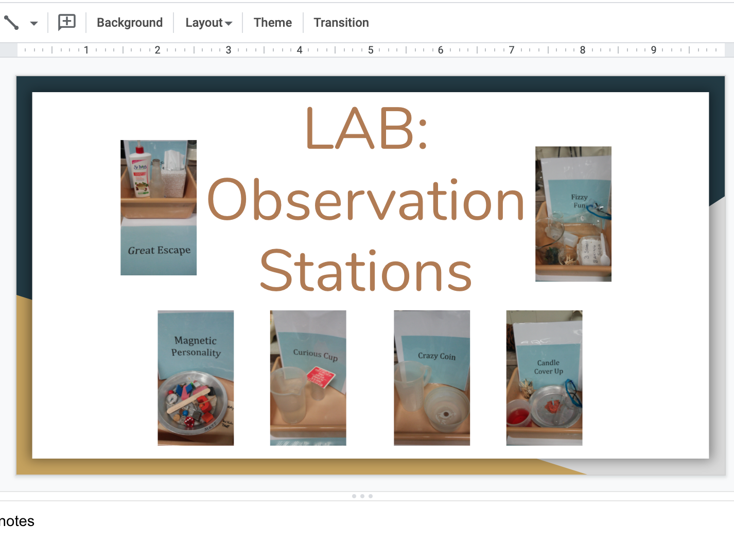Select the Curious Cup image

click(307, 377)
